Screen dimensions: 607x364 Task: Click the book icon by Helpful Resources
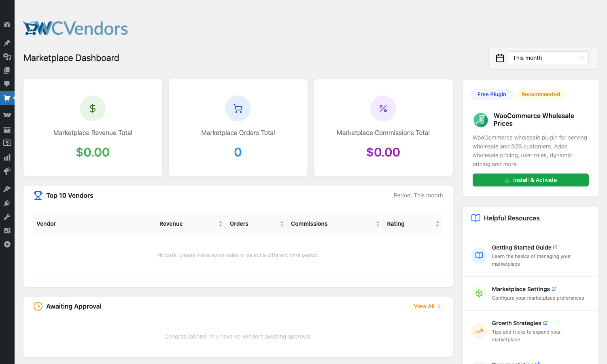click(x=476, y=218)
